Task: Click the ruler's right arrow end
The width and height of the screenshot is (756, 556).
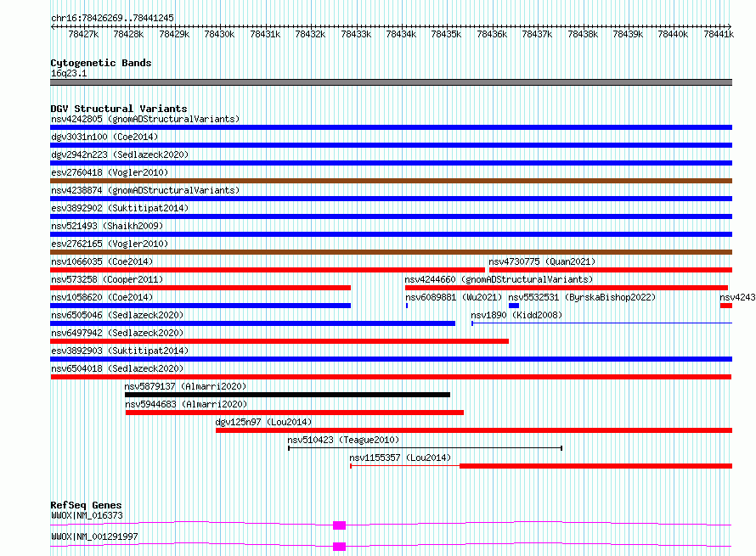Action: (730, 26)
